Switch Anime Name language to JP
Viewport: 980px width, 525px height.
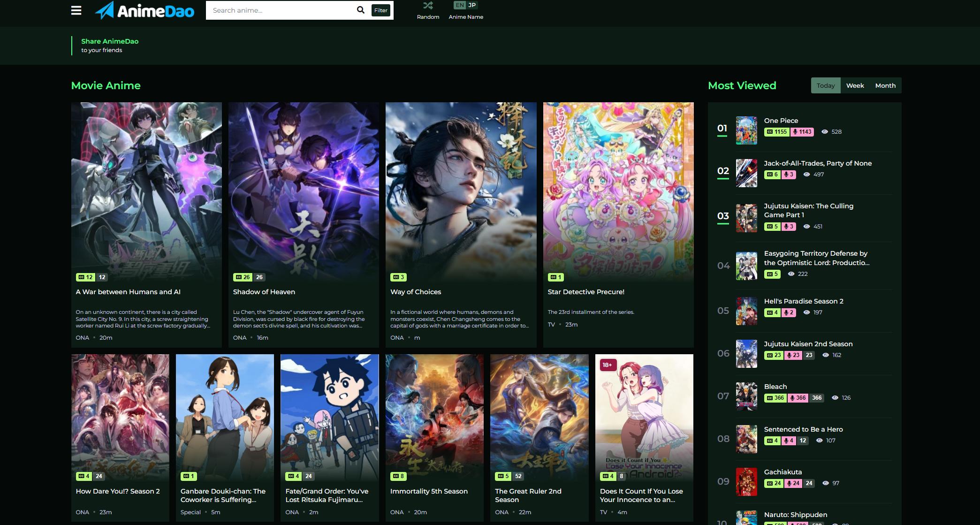click(472, 5)
